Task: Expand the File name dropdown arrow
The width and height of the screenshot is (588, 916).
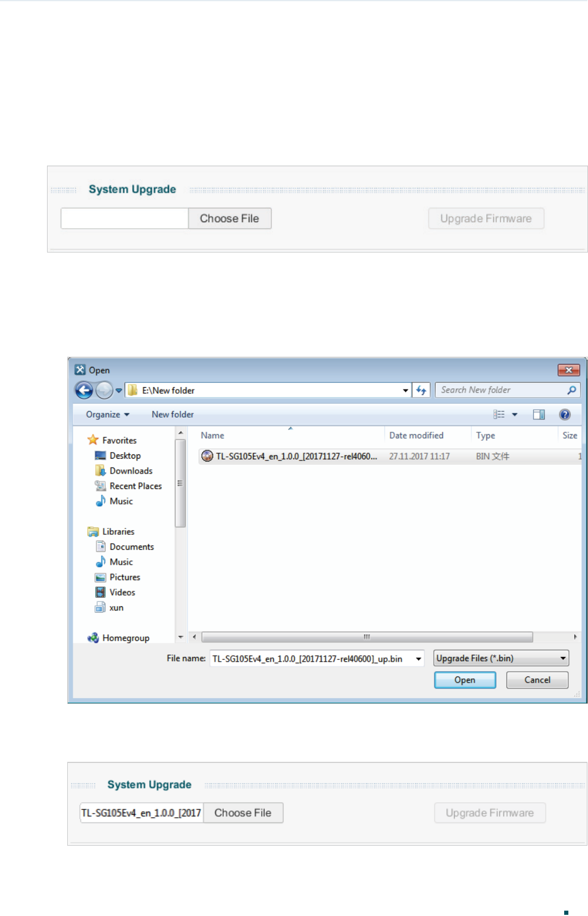Action: 419,659
